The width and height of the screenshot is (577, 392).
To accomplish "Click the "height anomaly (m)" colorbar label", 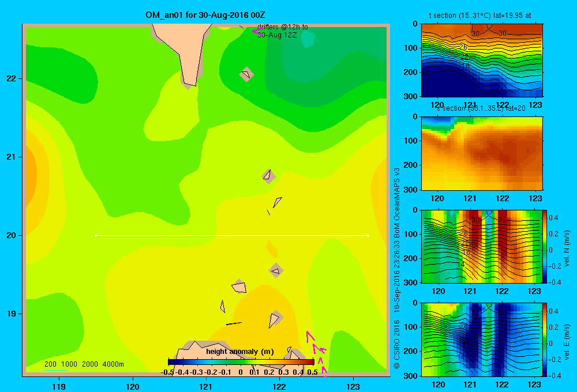I will click(x=240, y=352).
